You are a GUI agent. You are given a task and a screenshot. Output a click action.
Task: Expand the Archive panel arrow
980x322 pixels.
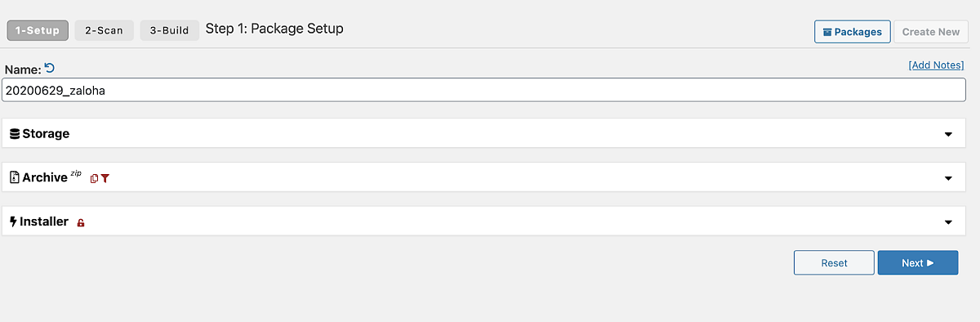(948, 178)
